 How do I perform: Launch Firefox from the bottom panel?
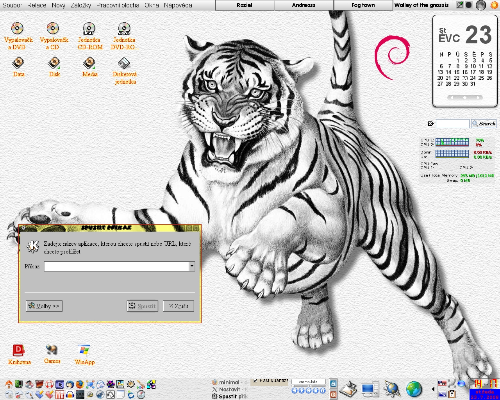[x=80, y=384]
